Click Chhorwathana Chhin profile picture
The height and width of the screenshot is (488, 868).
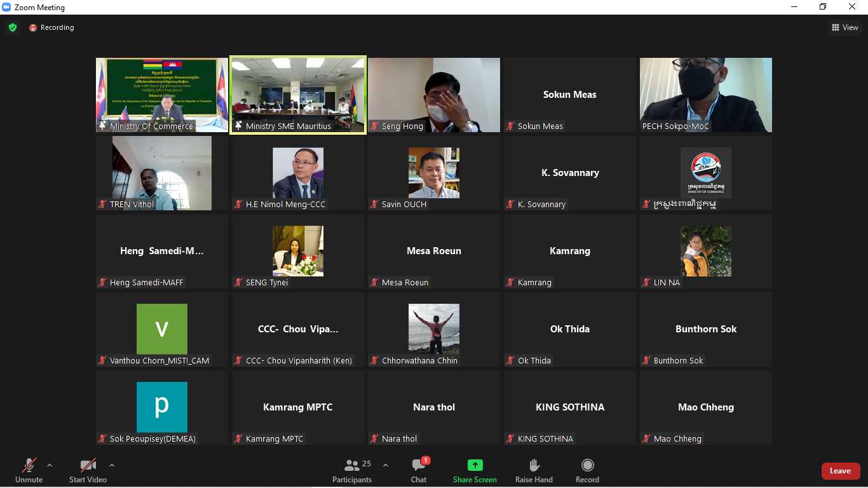point(434,329)
